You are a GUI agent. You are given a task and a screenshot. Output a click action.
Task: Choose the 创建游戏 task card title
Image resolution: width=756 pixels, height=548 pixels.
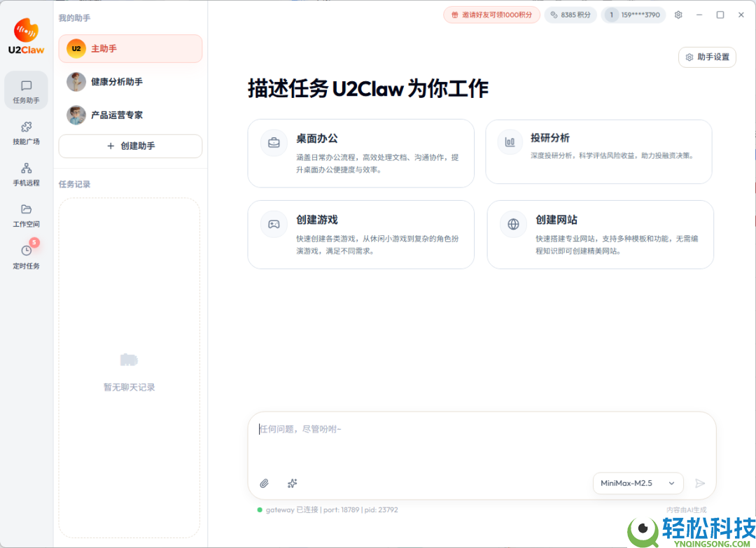[x=317, y=220]
